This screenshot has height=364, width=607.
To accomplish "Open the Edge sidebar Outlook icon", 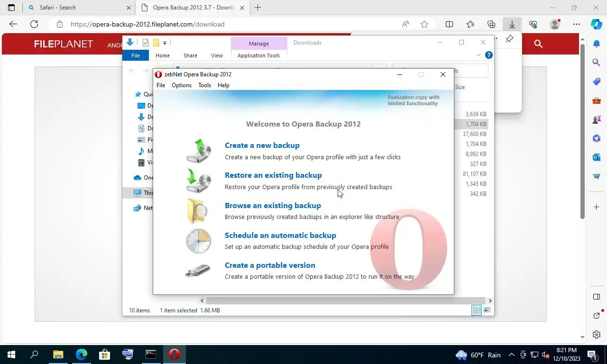I will tap(597, 157).
